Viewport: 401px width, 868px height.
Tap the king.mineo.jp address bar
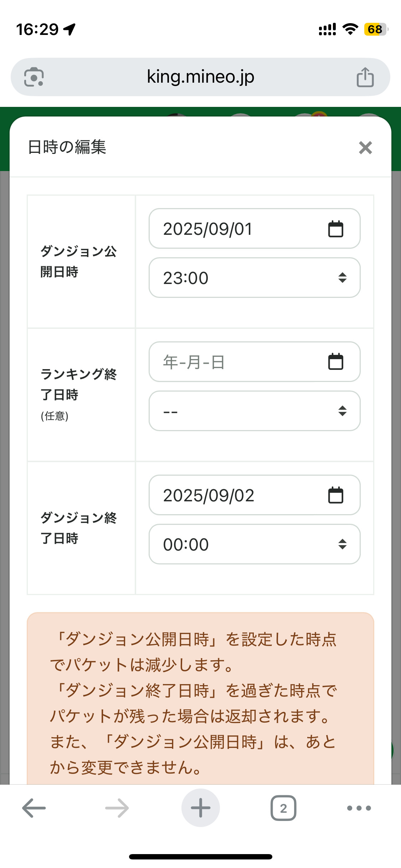(x=200, y=77)
